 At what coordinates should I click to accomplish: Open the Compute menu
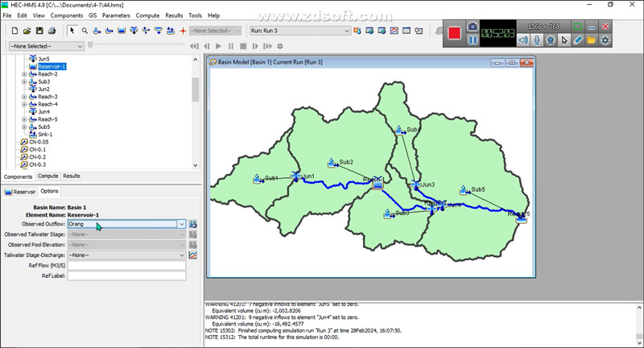[x=147, y=15]
